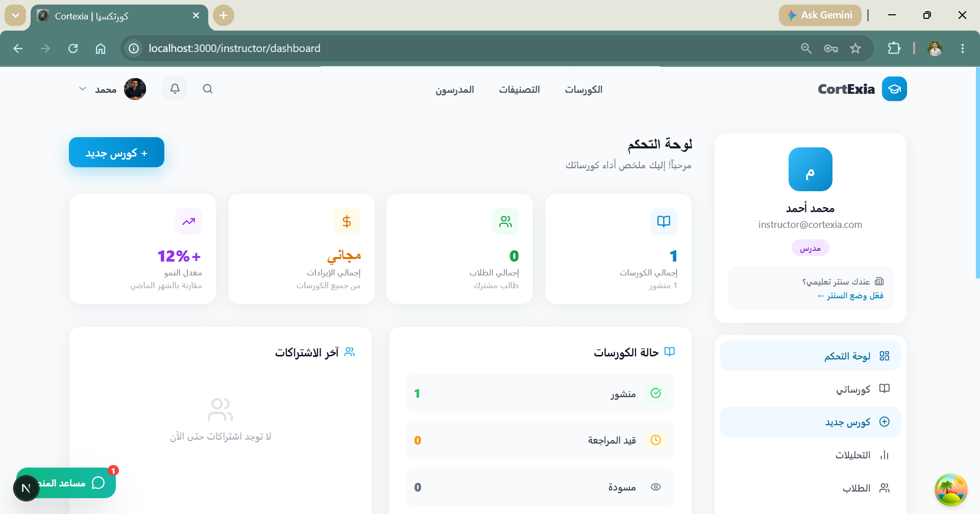Click the CortExia graduation cap logo
Screen dimensions: 980x514
point(894,89)
